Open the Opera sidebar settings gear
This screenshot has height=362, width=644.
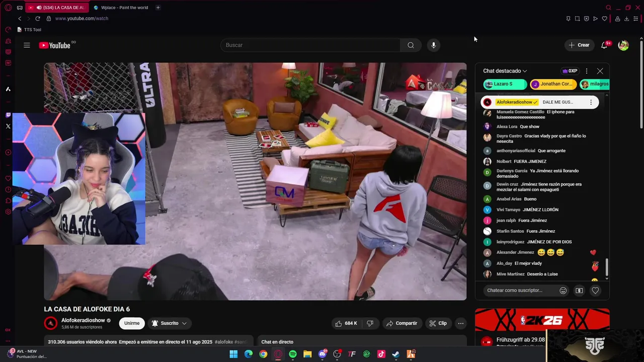pos(8,212)
